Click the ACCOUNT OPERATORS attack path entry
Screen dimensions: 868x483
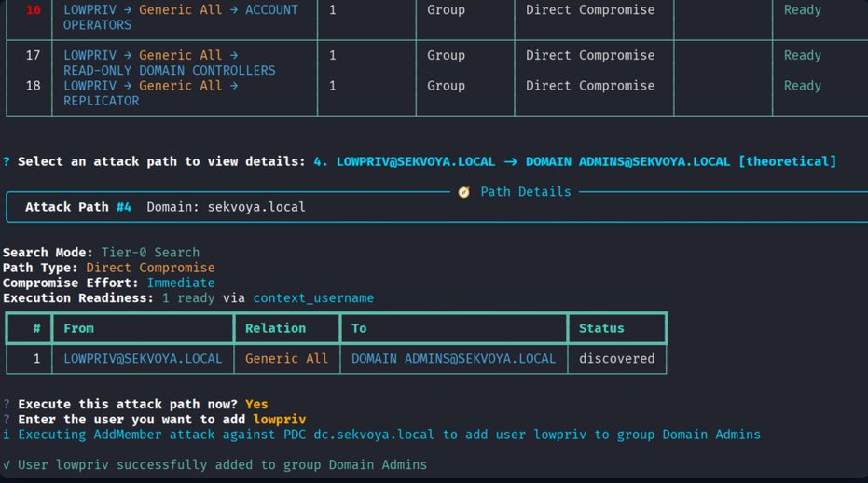tap(181, 17)
